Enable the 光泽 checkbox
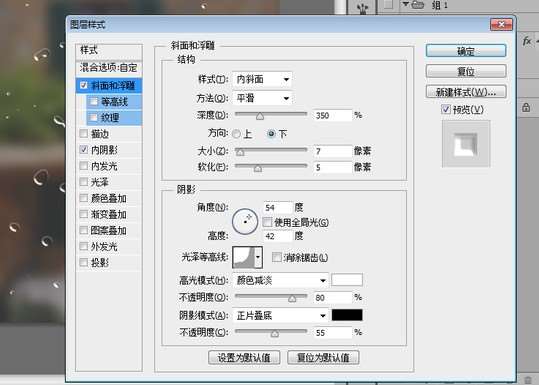The width and height of the screenshot is (539, 385). pos(84,182)
